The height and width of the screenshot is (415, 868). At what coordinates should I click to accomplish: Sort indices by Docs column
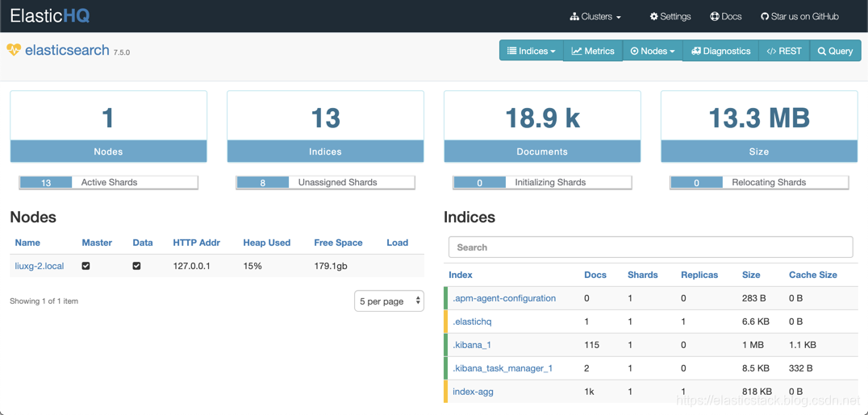(595, 275)
